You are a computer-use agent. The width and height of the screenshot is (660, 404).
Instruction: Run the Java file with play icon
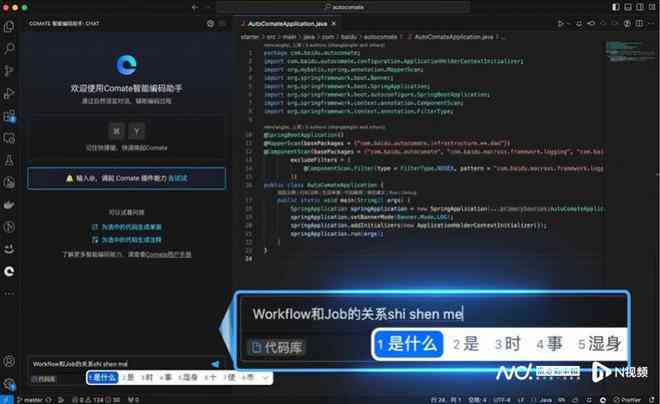[x=560, y=24]
